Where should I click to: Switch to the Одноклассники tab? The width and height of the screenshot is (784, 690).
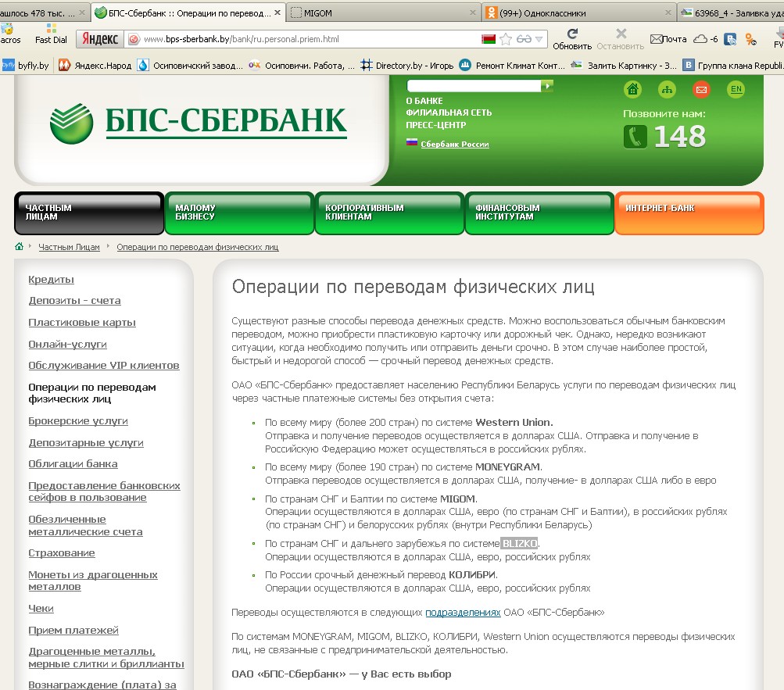coord(579,13)
